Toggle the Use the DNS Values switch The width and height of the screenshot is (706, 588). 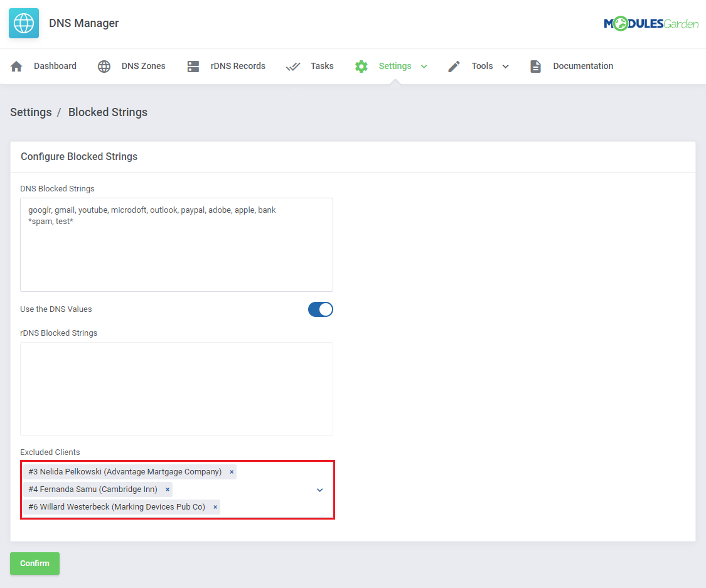321,309
